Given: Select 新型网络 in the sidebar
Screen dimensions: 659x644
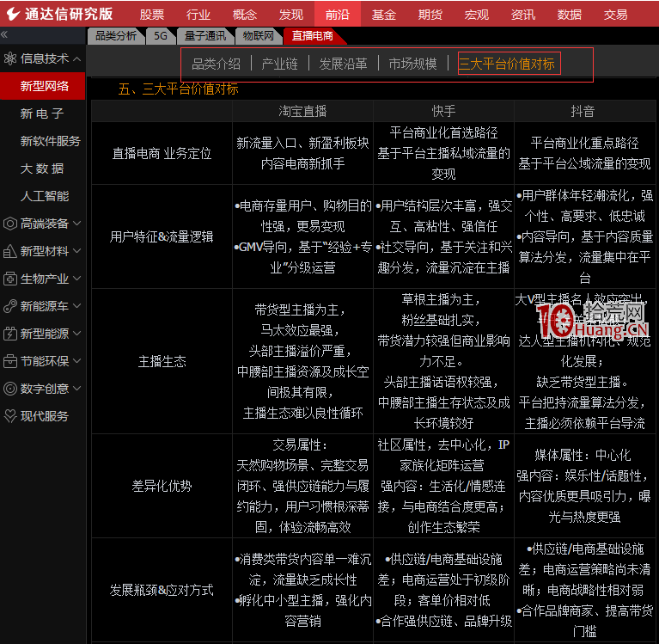Looking at the screenshot, I should tap(42, 86).
